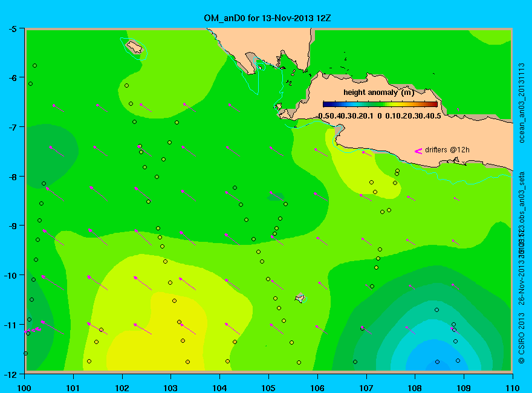Click longitude axis label 104
The height and width of the screenshot is (393, 532).
click(x=219, y=388)
